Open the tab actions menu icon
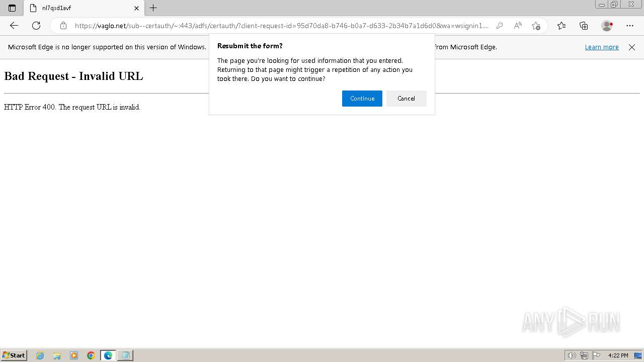 pyautogui.click(x=12, y=8)
